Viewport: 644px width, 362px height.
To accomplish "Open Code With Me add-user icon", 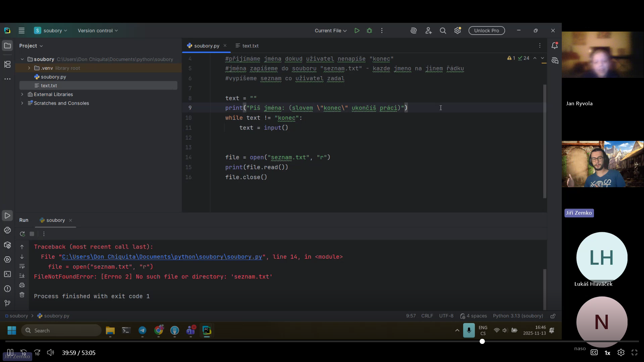I will (x=428, y=31).
